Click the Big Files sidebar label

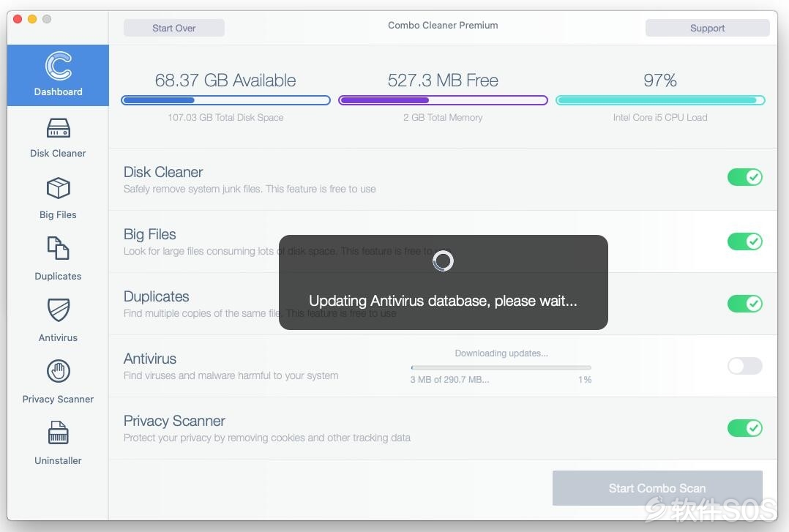click(58, 215)
